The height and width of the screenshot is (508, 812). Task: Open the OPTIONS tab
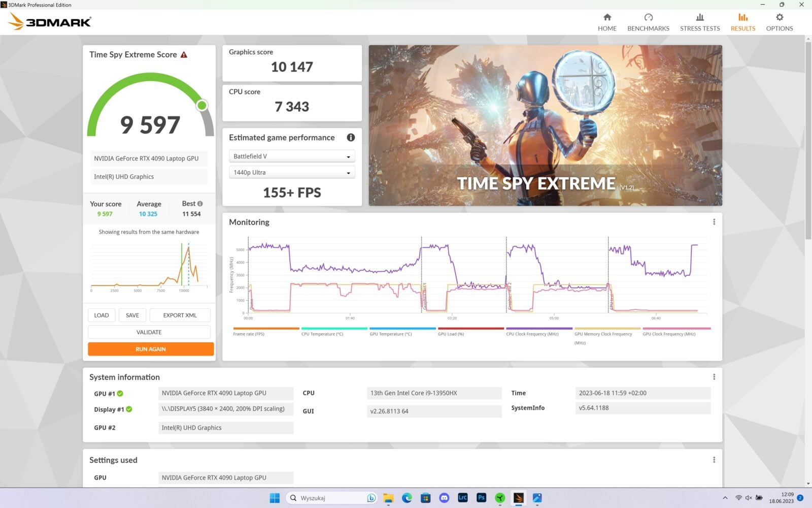780,22
